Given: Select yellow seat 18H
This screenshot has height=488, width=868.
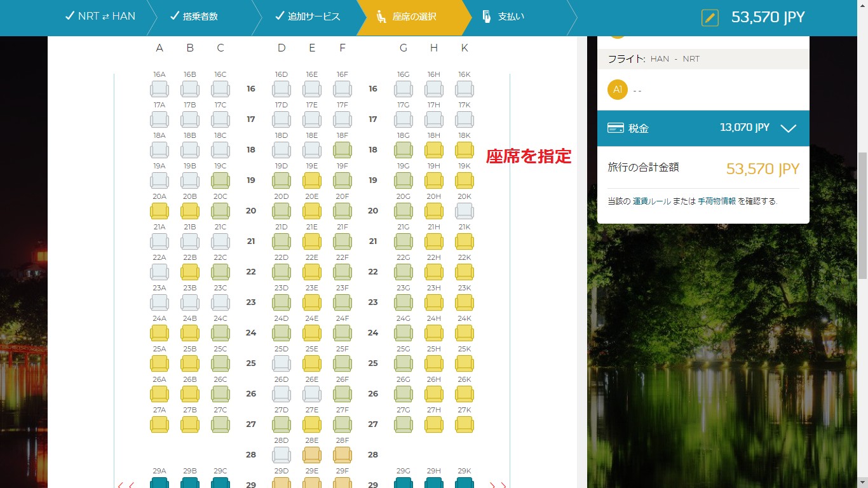Looking at the screenshot, I should [x=434, y=150].
